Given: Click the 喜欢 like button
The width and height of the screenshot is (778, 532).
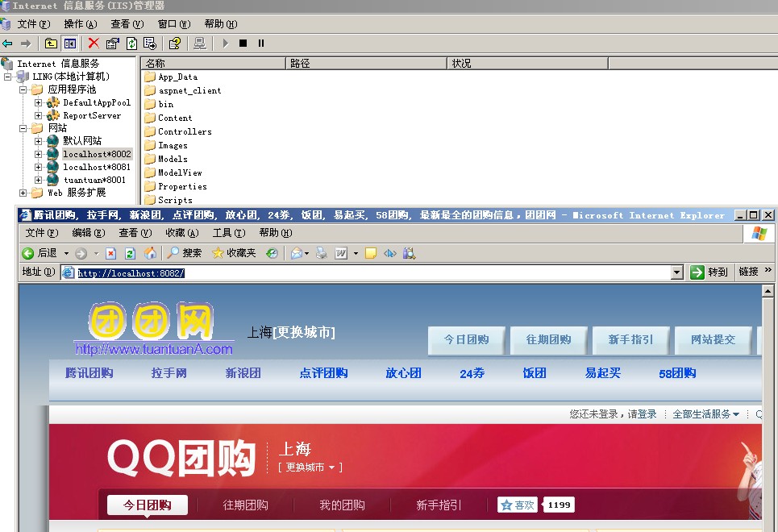Looking at the screenshot, I should tap(518, 505).
